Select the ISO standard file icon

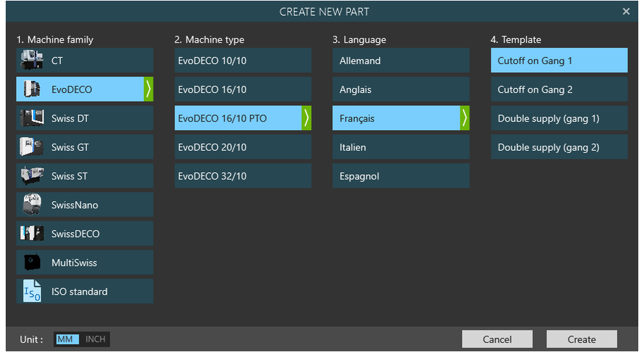pos(32,292)
